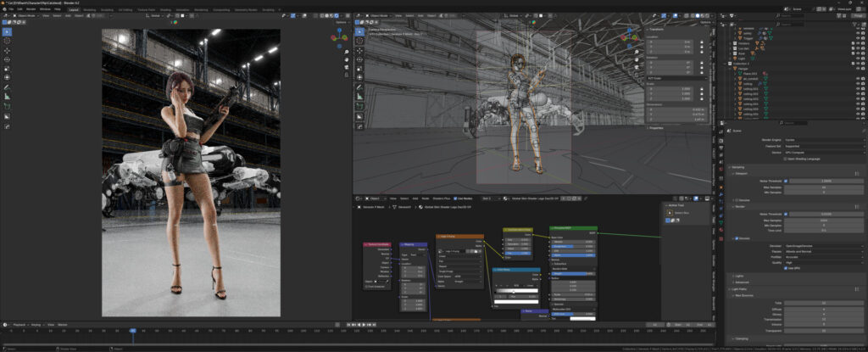Expand the Clamping panel
This screenshot has height=352, width=868.
[x=739, y=338]
